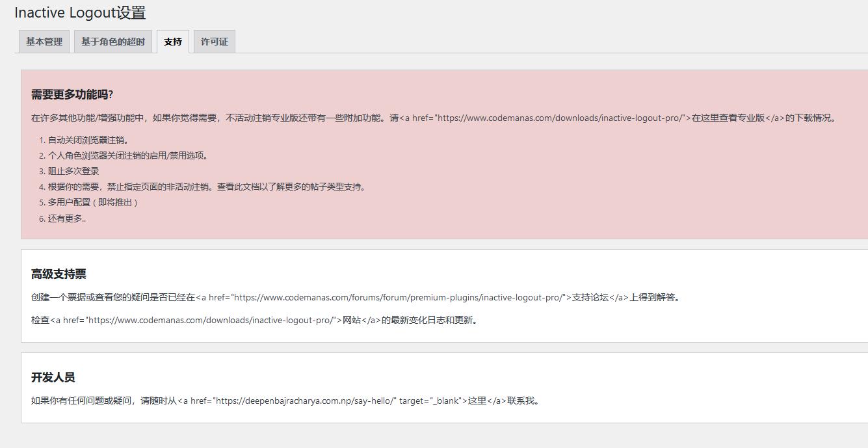The height and width of the screenshot is (448, 868).
Task: Switch to the 基于角色的超时 tab
Action: pos(112,42)
